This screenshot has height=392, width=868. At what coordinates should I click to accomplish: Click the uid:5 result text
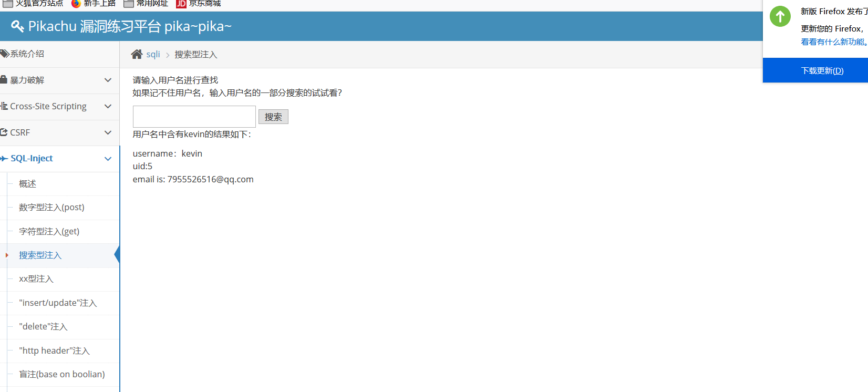point(142,166)
